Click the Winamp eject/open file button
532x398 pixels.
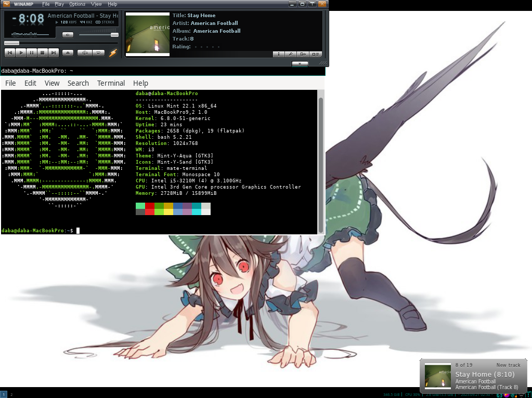coord(68,52)
